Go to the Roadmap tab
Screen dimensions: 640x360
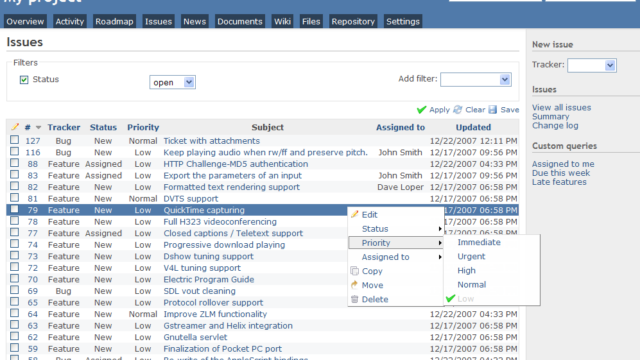click(x=114, y=22)
